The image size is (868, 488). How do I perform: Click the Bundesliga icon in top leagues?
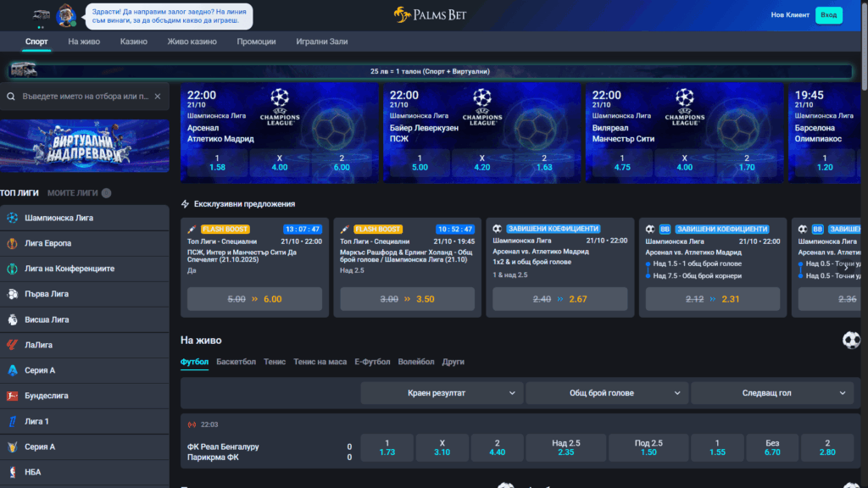tap(12, 396)
